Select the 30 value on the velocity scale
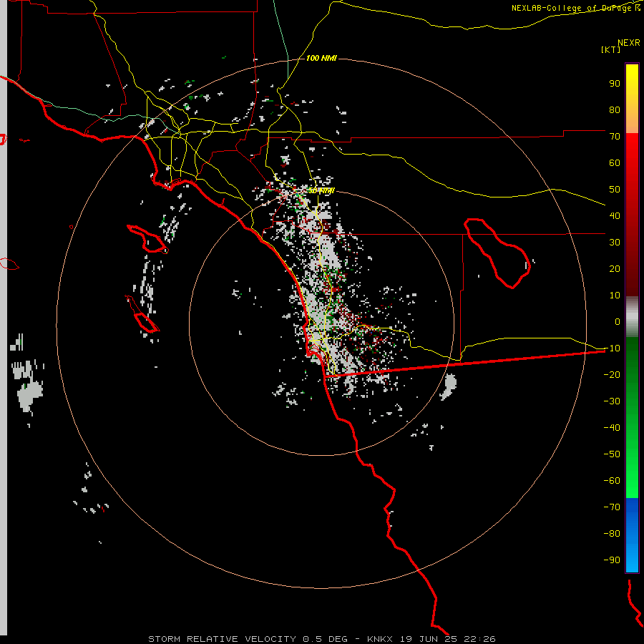644x644 pixels. 615,243
